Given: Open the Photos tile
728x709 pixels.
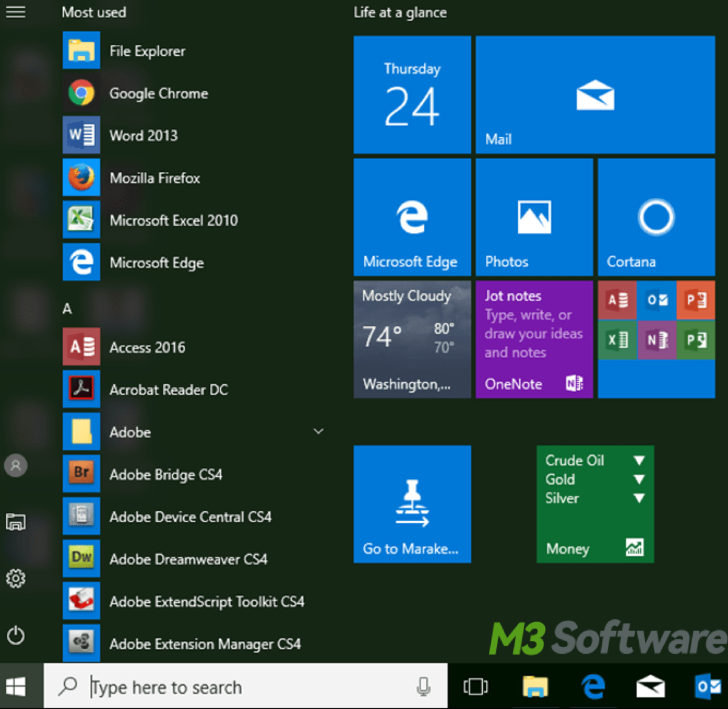Looking at the screenshot, I should click(x=534, y=217).
